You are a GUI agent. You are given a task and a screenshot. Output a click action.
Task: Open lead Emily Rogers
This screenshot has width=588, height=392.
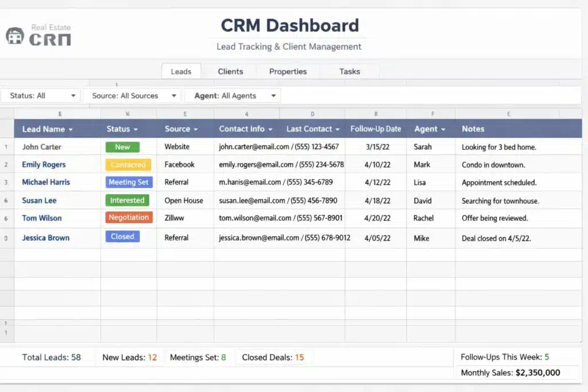[44, 165]
